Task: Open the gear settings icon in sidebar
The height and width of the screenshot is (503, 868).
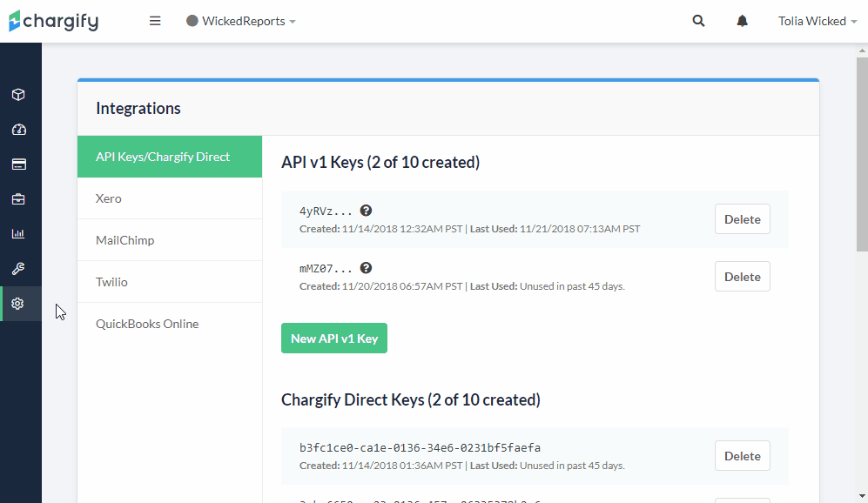Action: coord(17,303)
